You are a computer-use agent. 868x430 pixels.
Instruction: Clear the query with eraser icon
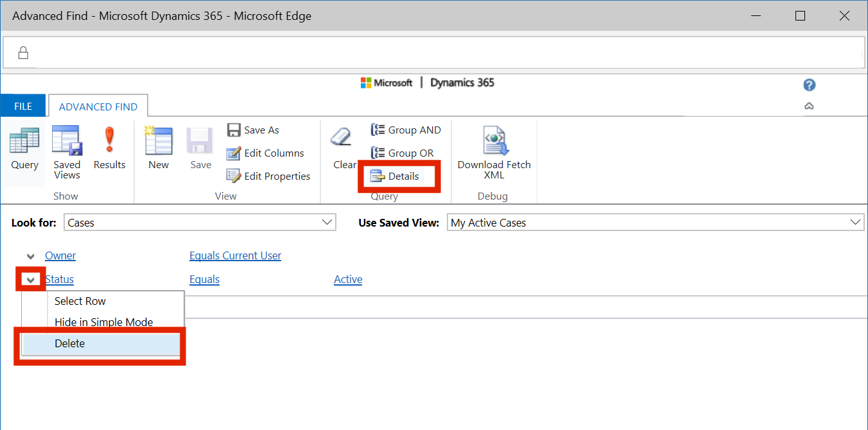click(343, 149)
